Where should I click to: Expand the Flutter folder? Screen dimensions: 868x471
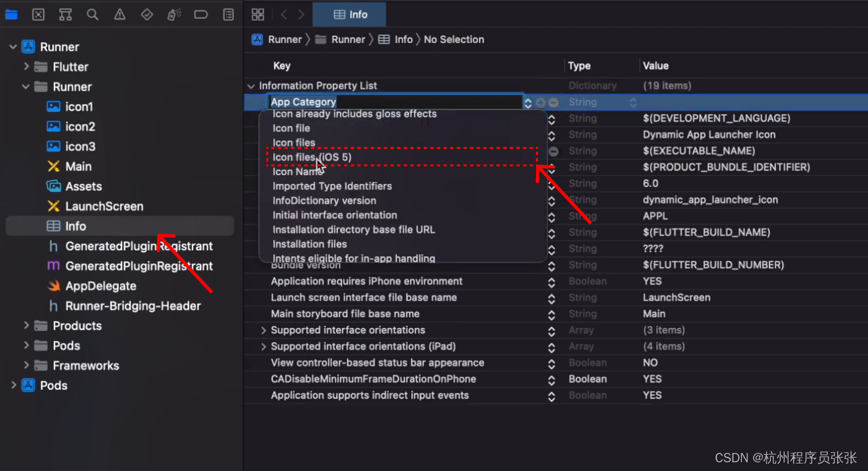pyautogui.click(x=26, y=66)
